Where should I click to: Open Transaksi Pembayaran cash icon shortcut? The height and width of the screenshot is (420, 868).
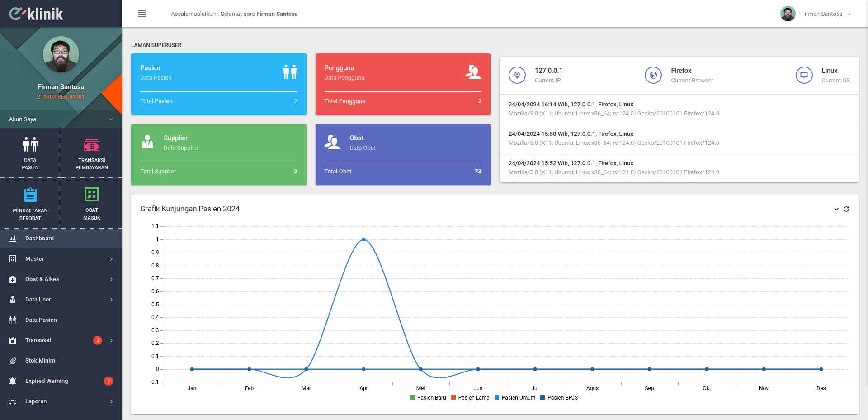click(92, 145)
